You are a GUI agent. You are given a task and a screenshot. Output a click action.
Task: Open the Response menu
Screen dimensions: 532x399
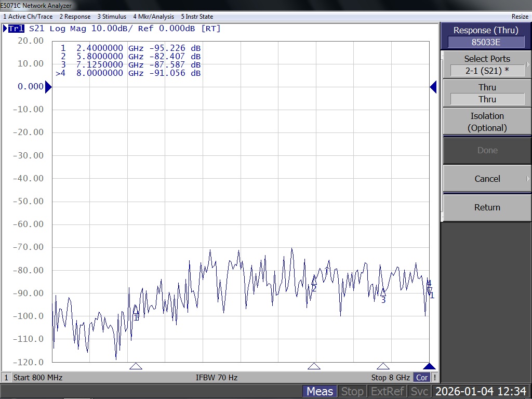tap(75, 16)
